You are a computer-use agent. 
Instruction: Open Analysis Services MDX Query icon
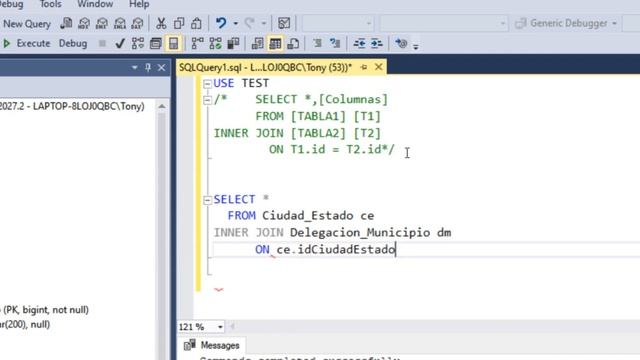[x=84, y=23]
